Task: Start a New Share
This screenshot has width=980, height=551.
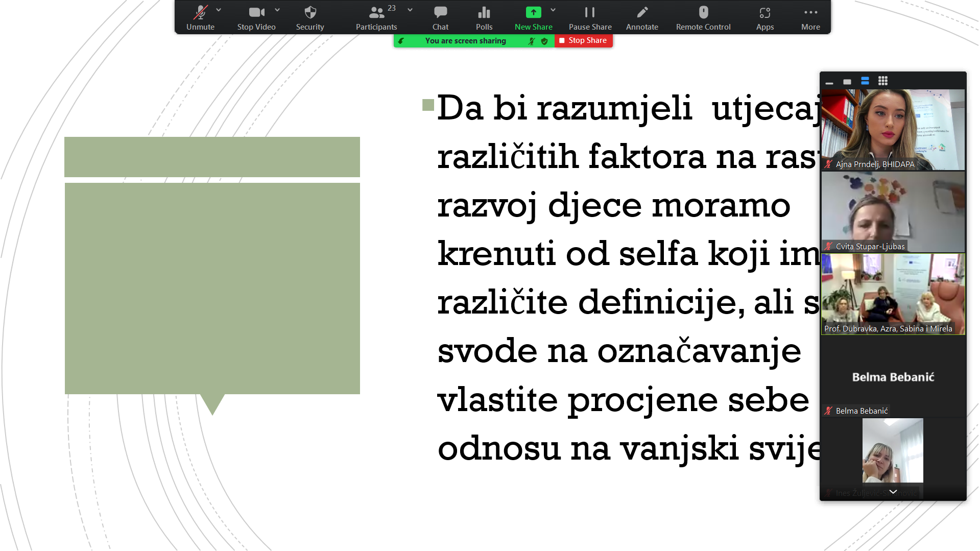Action: [533, 18]
